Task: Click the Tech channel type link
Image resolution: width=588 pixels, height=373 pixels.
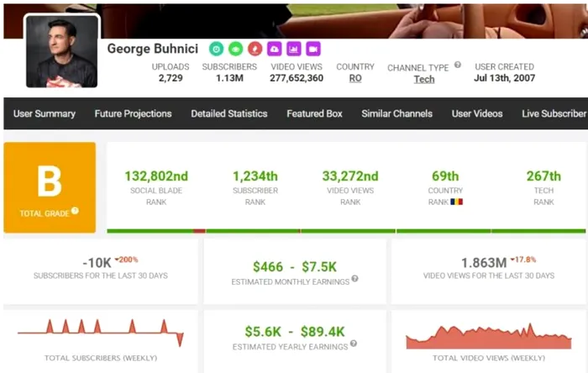Action: [424, 80]
